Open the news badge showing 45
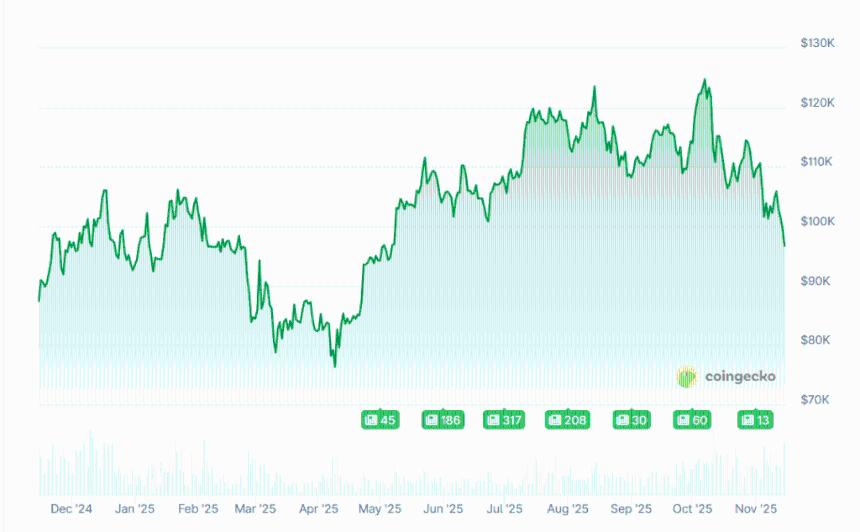This screenshot has height=532, width=860. (381, 420)
